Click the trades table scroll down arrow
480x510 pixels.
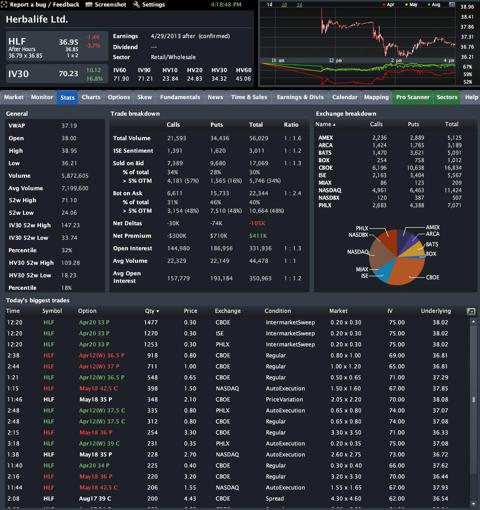[473, 504]
